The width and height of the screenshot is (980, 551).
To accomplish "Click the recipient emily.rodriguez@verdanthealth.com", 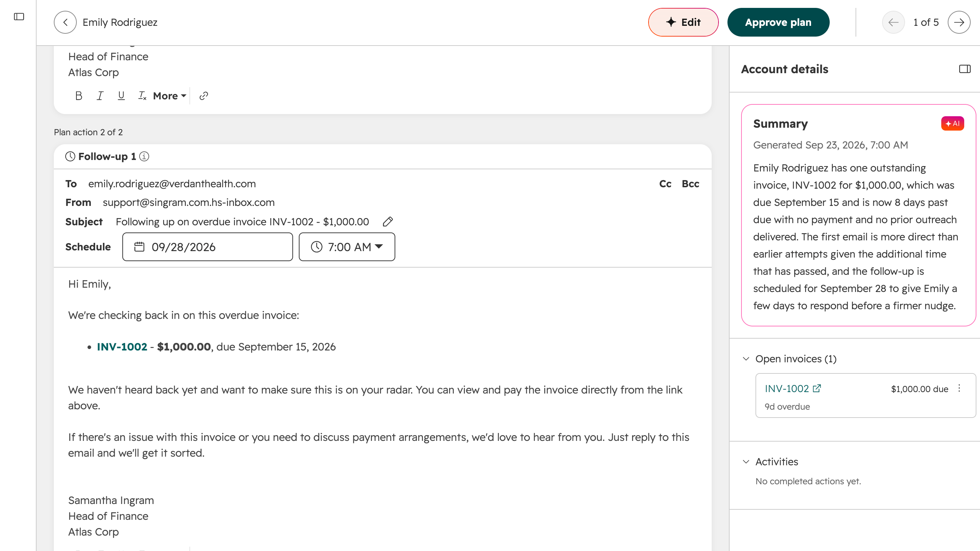I will point(172,184).
